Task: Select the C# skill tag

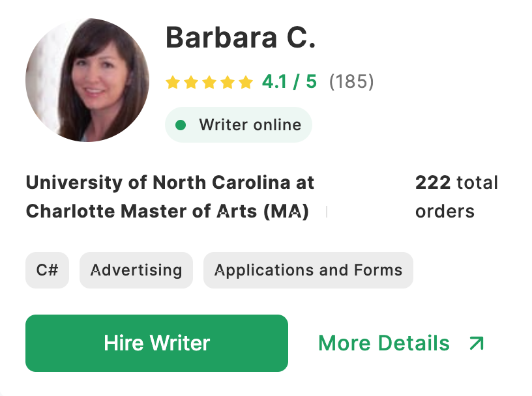Action: coord(47,270)
